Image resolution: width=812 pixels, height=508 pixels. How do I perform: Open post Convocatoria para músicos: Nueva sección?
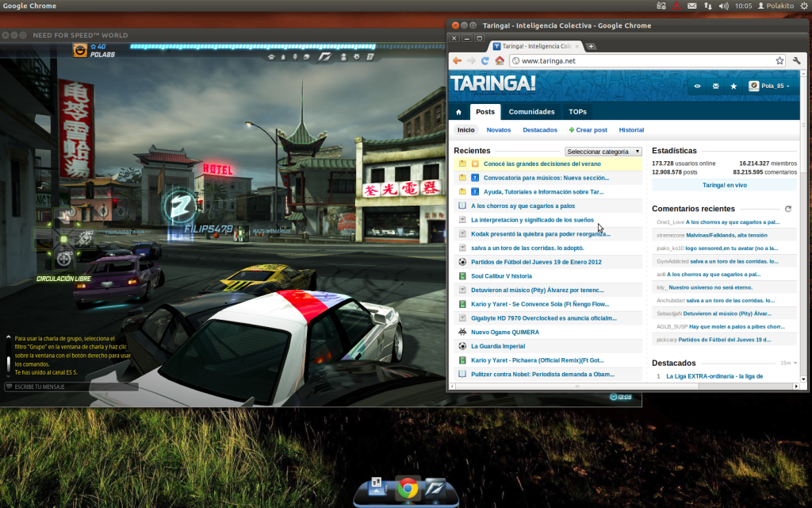click(546, 178)
